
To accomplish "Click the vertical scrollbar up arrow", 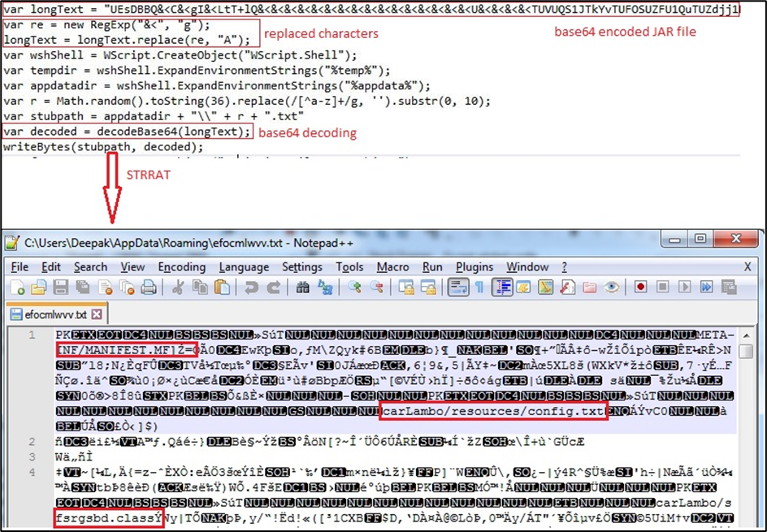I will [x=746, y=335].
